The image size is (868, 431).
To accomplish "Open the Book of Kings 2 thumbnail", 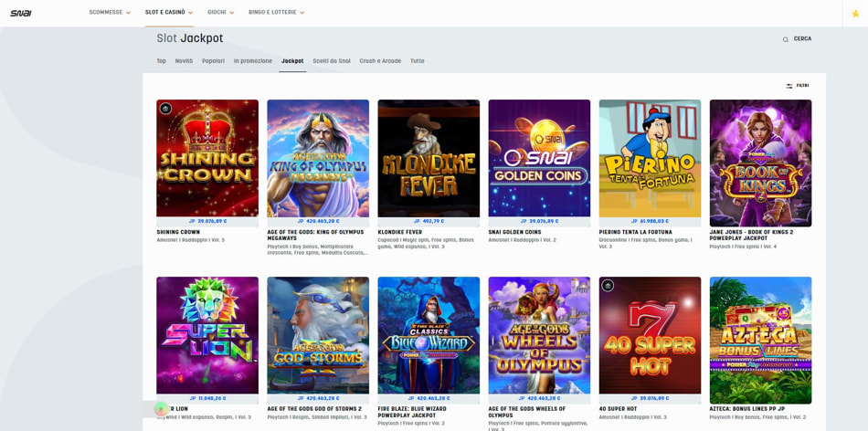I will pos(760,163).
